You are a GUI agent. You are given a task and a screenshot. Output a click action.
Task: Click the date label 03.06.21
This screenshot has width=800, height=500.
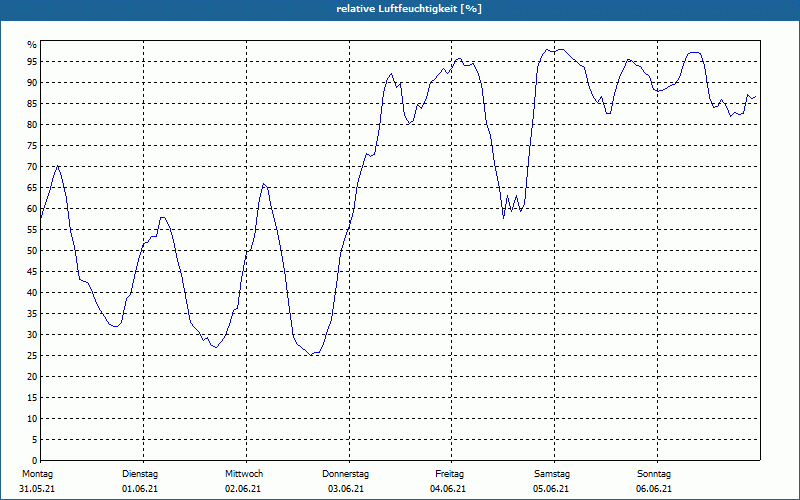(346, 489)
